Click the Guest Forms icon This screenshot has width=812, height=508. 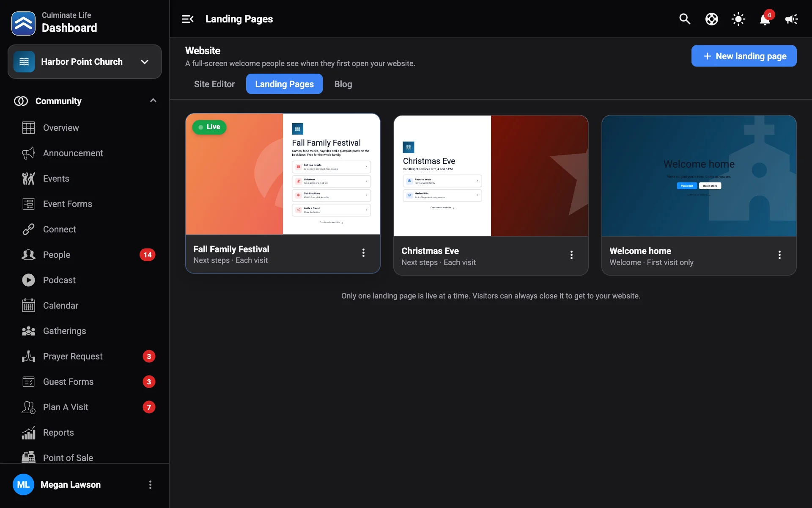click(x=28, y=382)
